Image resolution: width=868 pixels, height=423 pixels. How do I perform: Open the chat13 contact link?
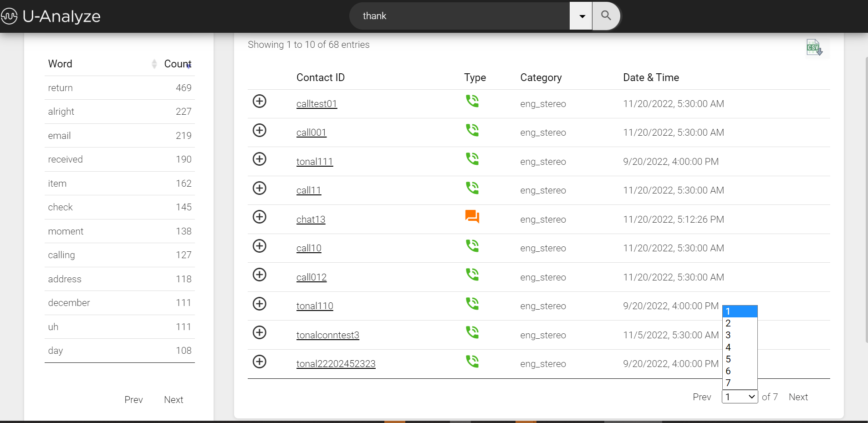coord(311,219)
